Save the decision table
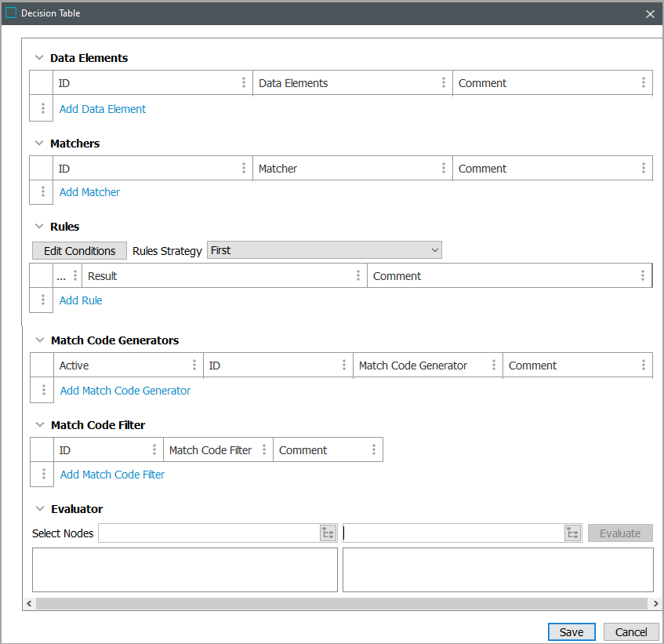 [x=571, y=632]
